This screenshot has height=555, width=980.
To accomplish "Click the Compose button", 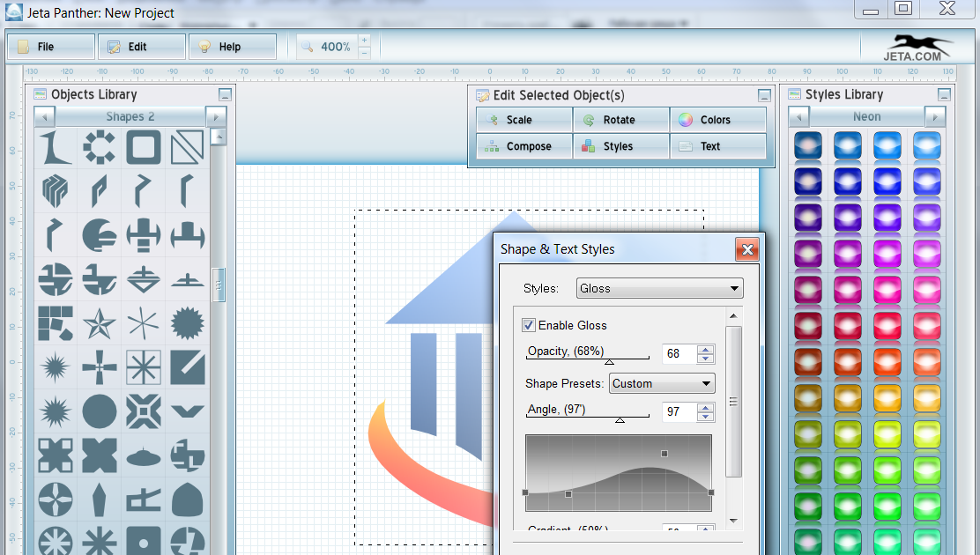I will click(524, 146).
